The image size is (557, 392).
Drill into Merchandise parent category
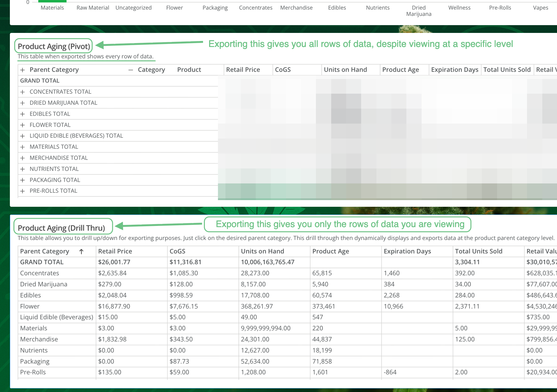pos(39,339)
